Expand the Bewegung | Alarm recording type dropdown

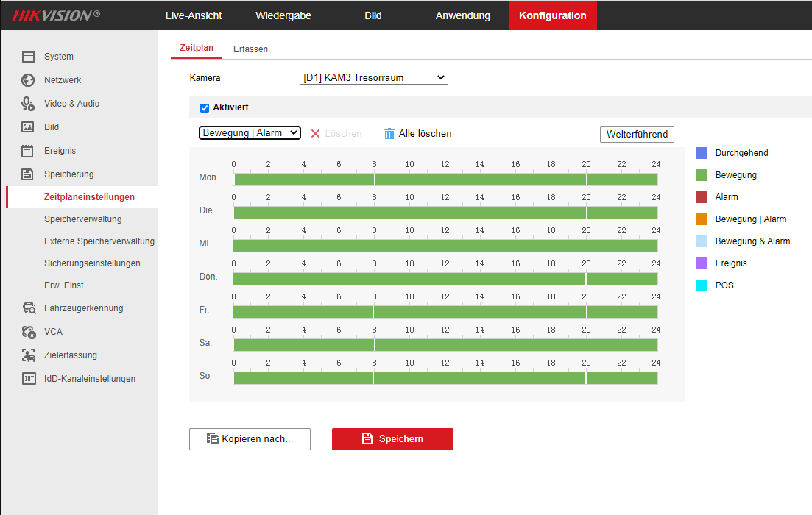[x=250, y=132]
